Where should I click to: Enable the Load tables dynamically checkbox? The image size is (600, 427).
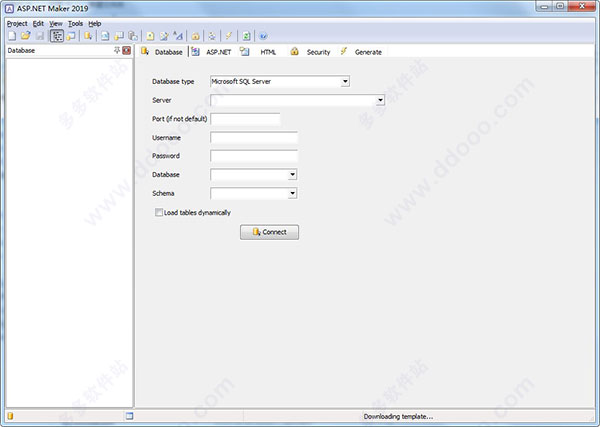pos(158,212)
